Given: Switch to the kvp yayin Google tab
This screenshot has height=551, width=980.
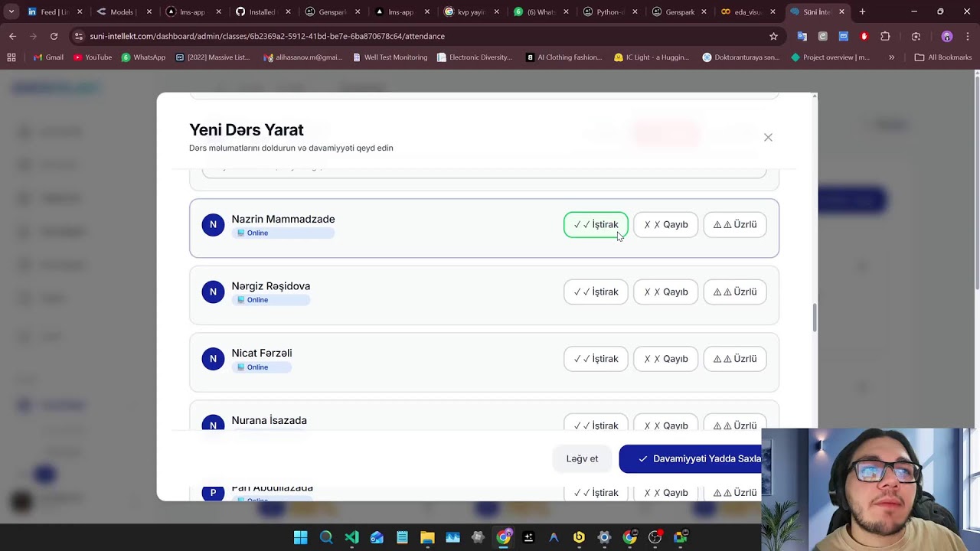Looking at the screenshot, I should tap(471, 11).
